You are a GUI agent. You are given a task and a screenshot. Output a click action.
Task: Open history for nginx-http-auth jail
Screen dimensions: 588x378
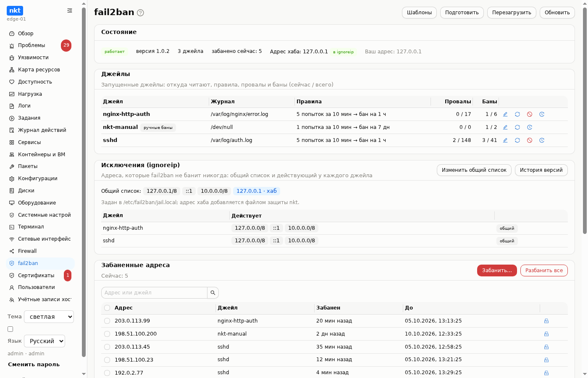tap(542, 114)
